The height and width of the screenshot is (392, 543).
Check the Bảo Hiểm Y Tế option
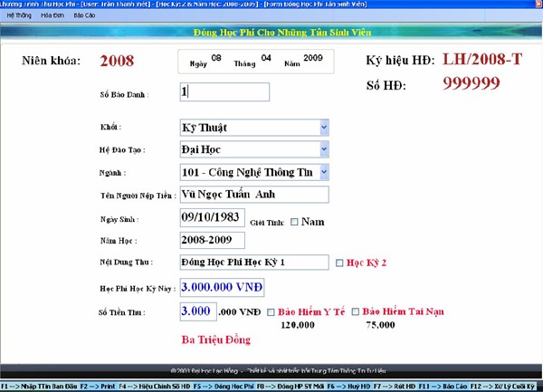(x=271, y=311)
